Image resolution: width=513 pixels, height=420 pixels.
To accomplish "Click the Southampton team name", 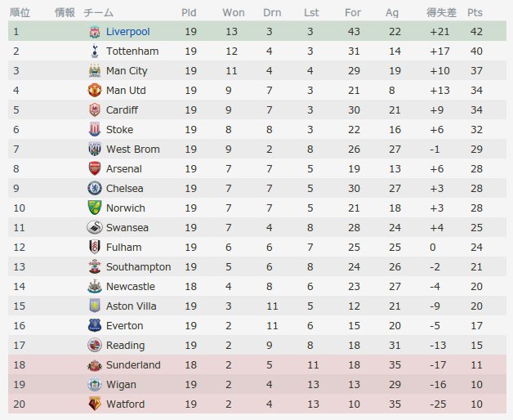I will pyautogui.click(x=138, y=267).
